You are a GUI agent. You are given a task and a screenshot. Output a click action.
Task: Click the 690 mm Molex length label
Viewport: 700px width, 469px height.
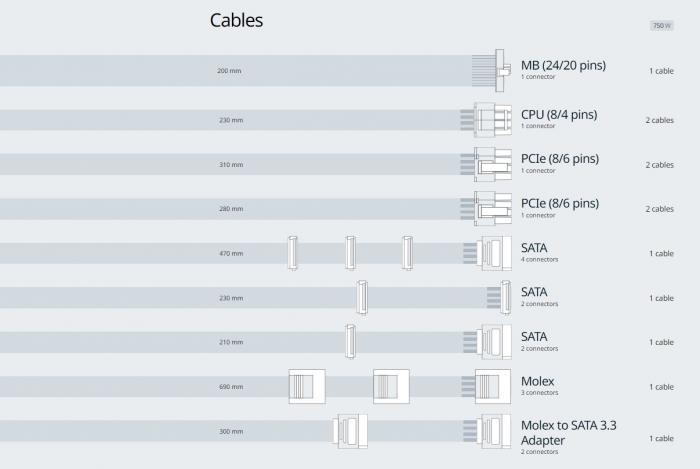[231, 386]
